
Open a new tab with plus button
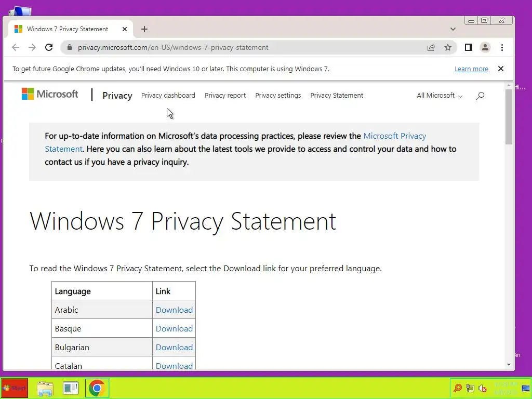[x=144, y=29]
